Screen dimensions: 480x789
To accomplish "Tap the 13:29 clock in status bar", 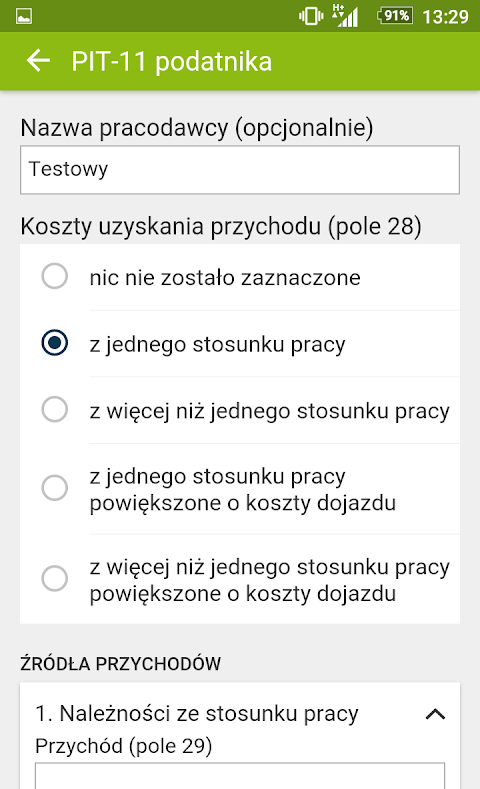I will click(445, 17).
